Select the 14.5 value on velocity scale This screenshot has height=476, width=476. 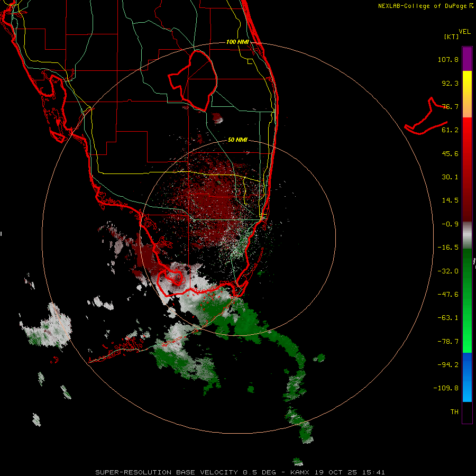(x=450, y=200)
